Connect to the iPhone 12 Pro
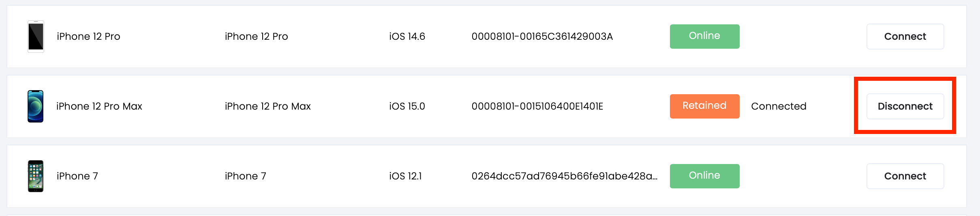 pyautogui.click(x=905, y=37)
